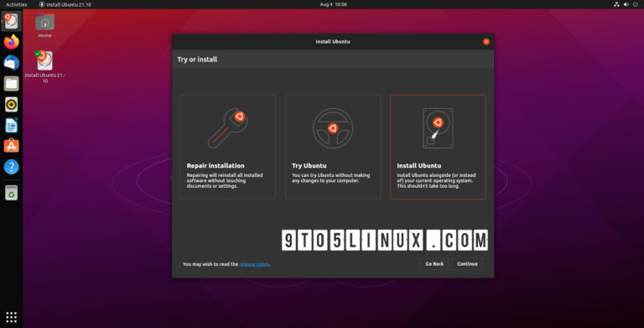Open Ubuntu Software store icon
Viewport: 644px width, 328px height.
coord(12,146)
